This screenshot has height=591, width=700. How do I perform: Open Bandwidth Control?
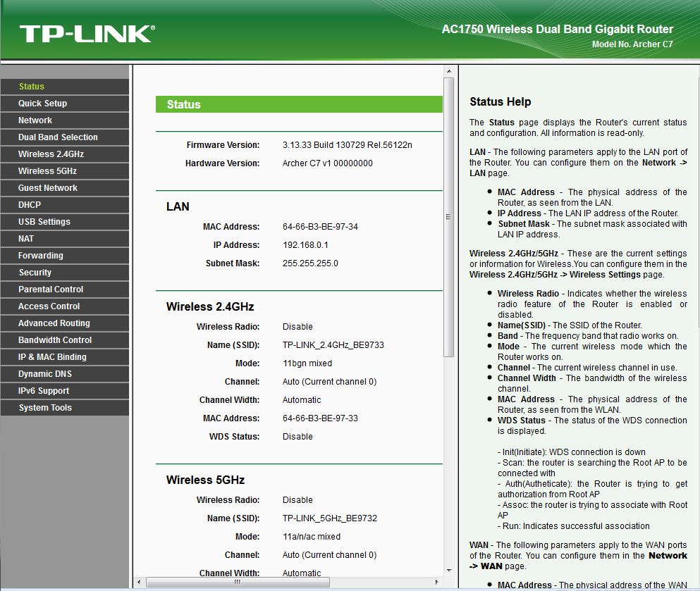coord(65,340)
